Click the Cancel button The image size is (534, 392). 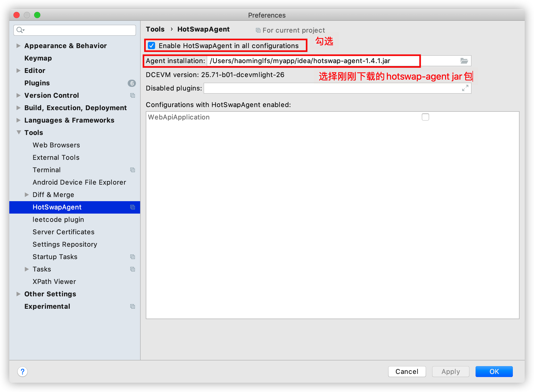click(407, 372)
